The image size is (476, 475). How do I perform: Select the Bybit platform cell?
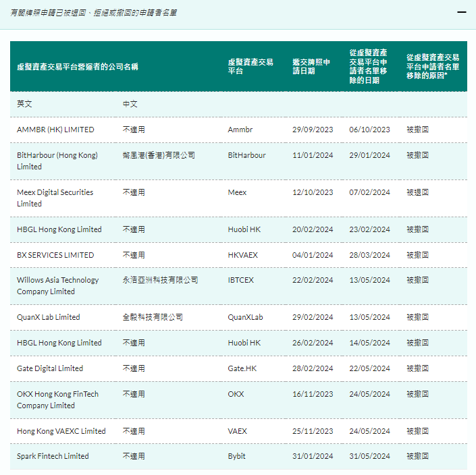point(237,456)
